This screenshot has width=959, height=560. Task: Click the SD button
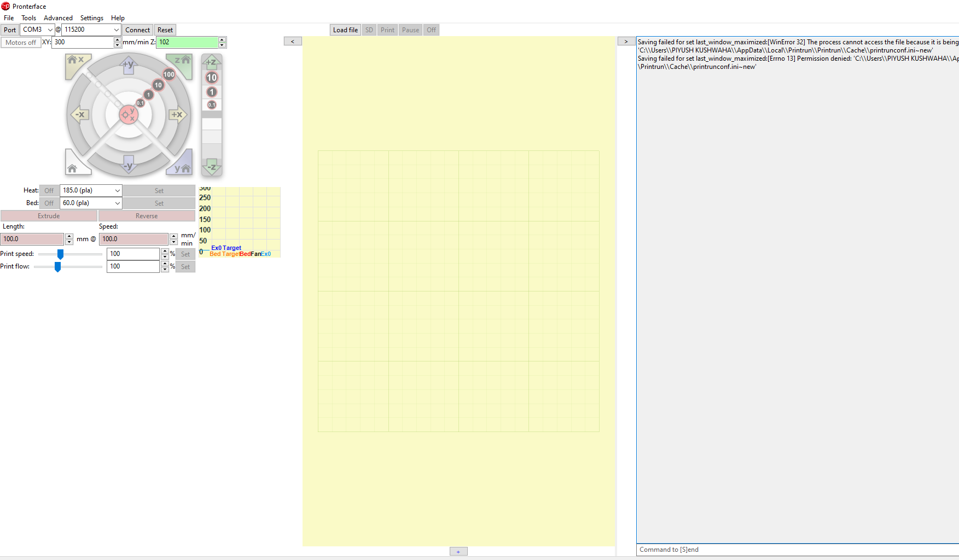tap(369, 30)
